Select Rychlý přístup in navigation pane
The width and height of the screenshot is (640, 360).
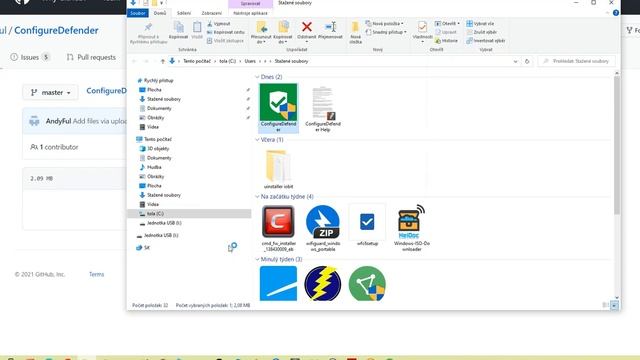pos(158,80)
